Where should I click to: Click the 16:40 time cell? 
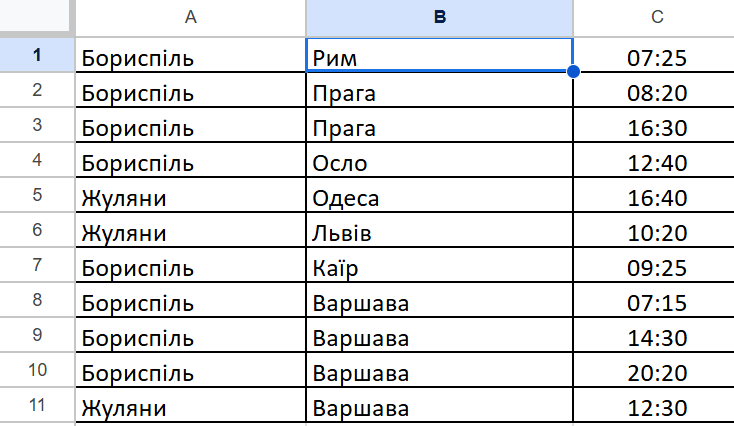click(x=656, y=198)
